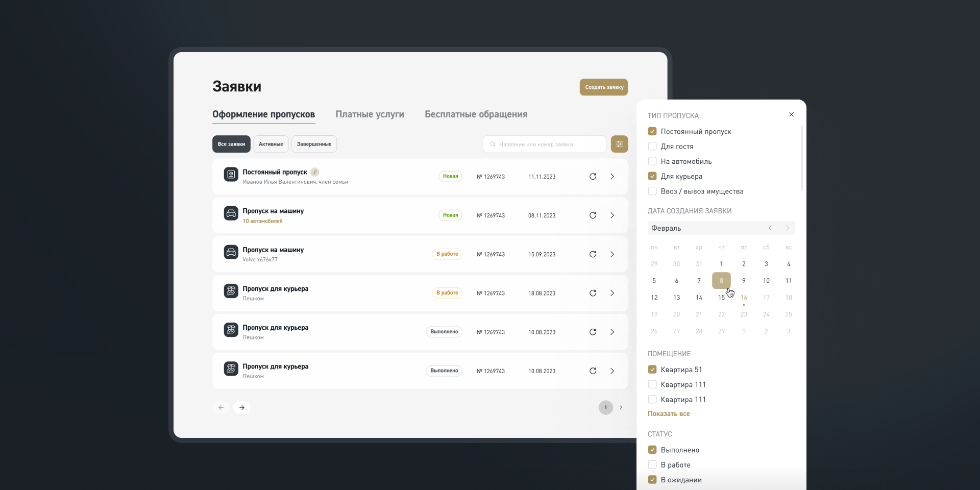Expand the 18.08.2023 courier pass row
The width and height of the screenshot is (980, 490).
612,293
